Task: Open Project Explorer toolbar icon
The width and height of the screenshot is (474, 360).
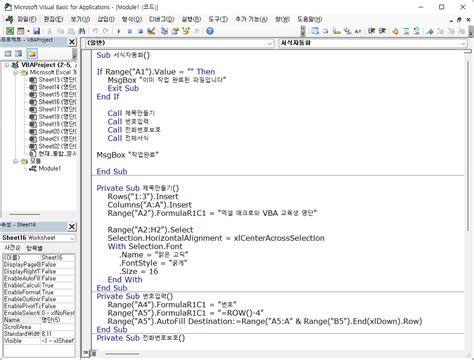Action: tap(164, 31)
